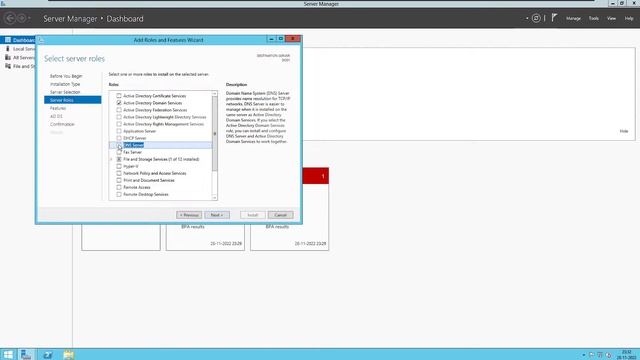Click Hide link in the welcome tile
The image size is (640, 360).
624,131
